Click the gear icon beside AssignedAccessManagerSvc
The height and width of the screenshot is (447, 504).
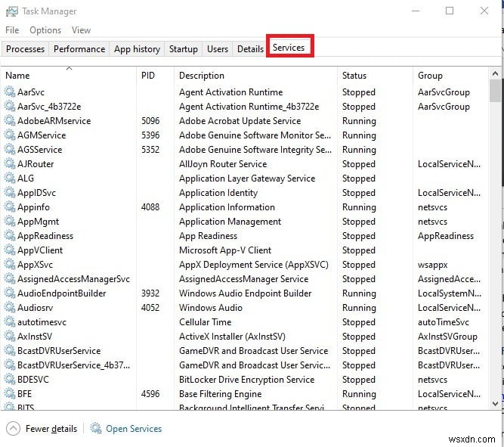pyautogui.click(x=10, y=278)
